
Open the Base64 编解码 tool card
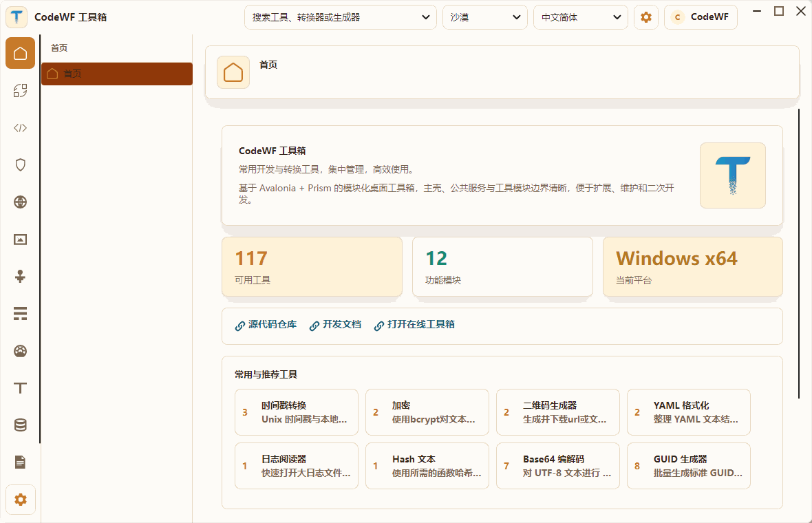coord(557,465)
